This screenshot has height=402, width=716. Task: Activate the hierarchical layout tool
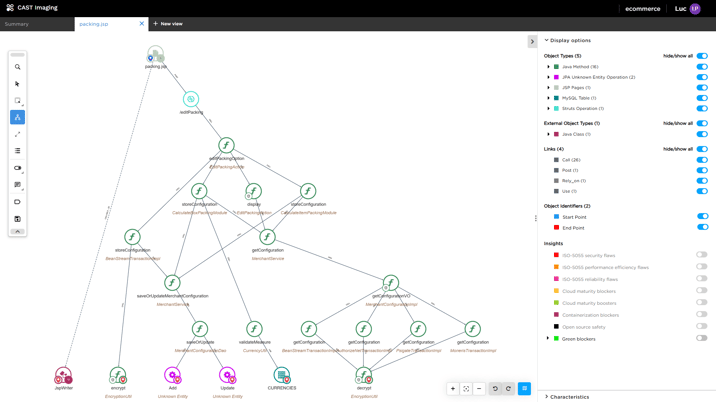click(x=17, y=117)
